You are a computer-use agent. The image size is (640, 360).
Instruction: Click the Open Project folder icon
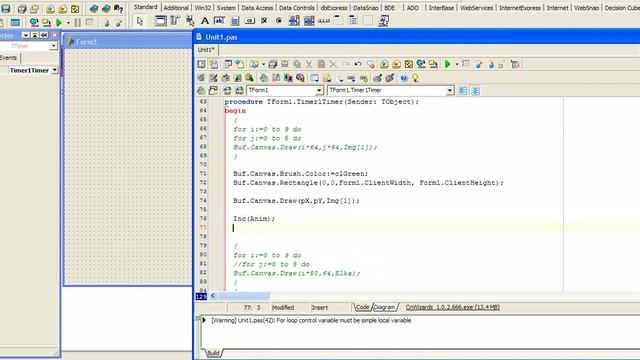(34, 9)
